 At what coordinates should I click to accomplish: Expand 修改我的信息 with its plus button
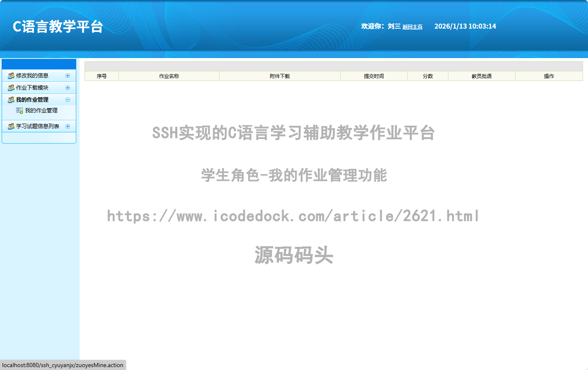(68, 76)
